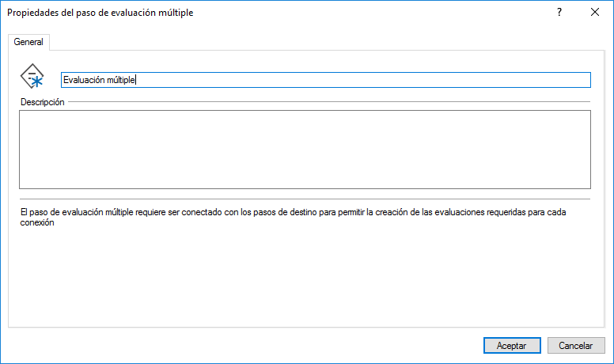Screen dimensions: 614x364
Task: Click the separator line beside Descripción label
Action: tap(329, 102)
